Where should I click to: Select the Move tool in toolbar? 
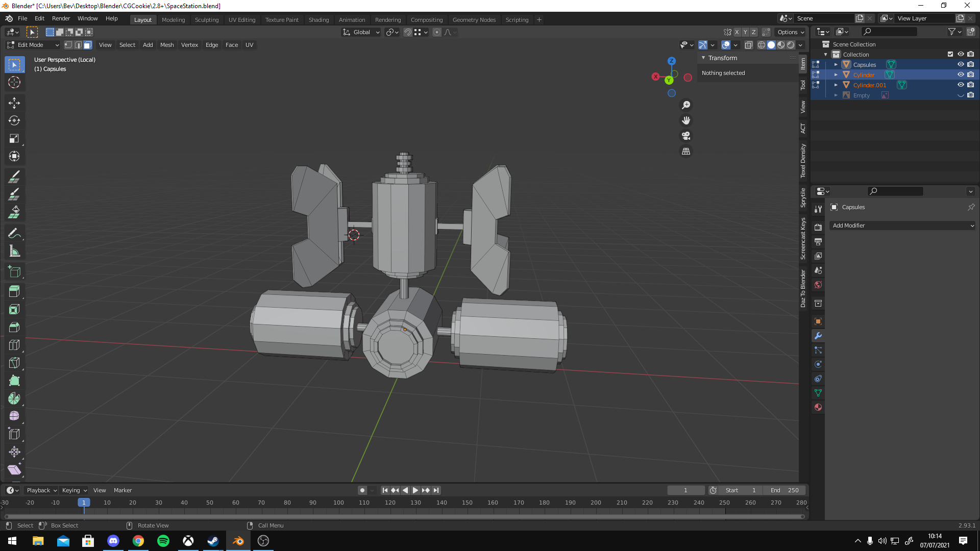click(14, 103)
